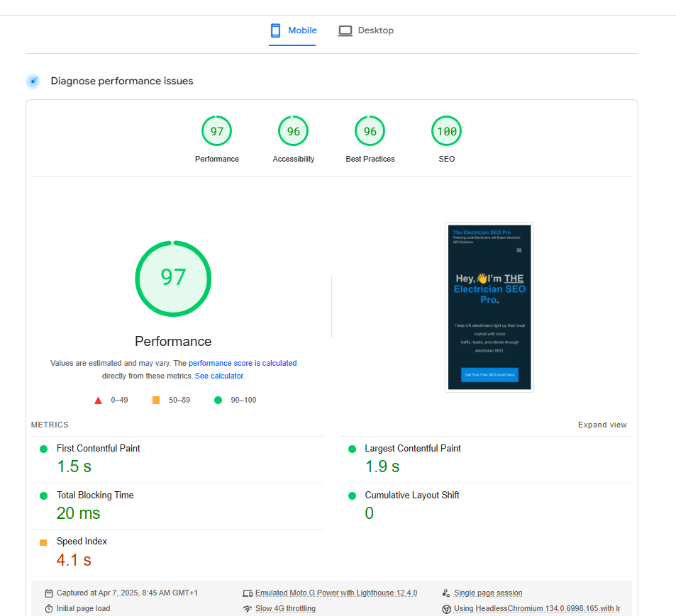The width and height of the screenshot is (676, 616).
Task: Select the Performance 97 score gauge at top
Action: coord(217,131)
